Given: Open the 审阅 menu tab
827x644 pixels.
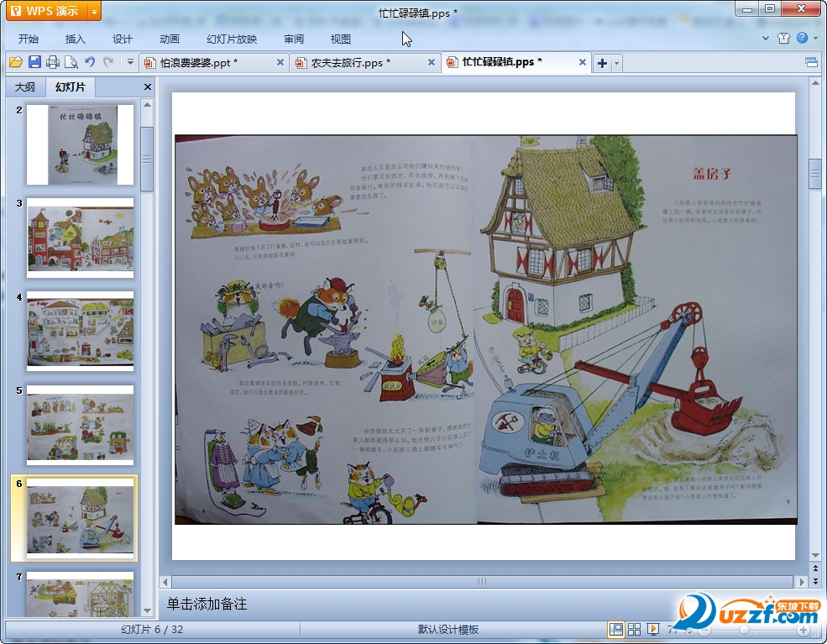Looking at the screenshot, I should click(x=294, y=39).
